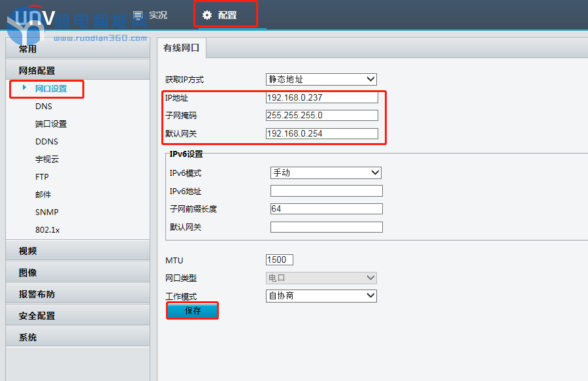Image resolution: width=588 pixels, height=381 pixels.
Task: Go to the FTP settings page
Action: 42,176
